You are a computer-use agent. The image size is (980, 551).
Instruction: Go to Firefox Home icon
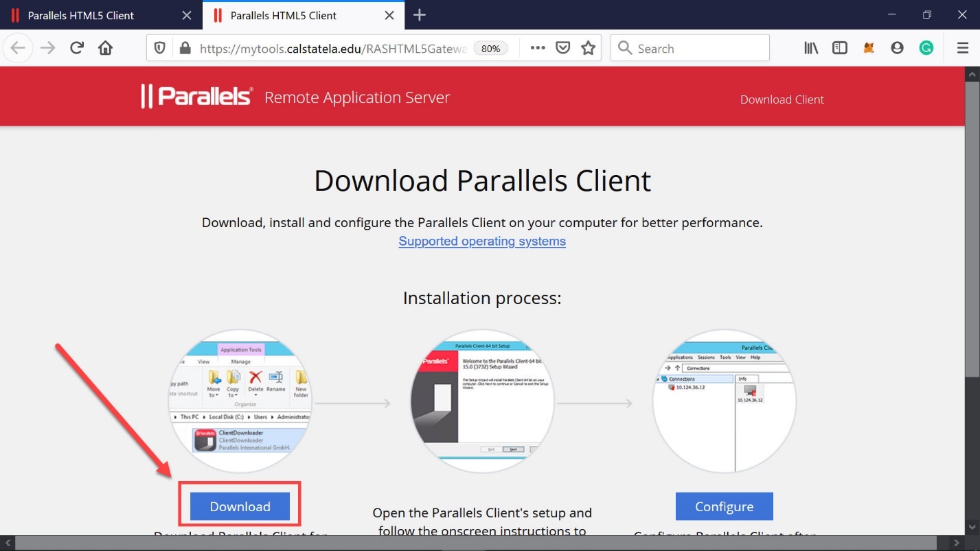(x=105, y=48)
